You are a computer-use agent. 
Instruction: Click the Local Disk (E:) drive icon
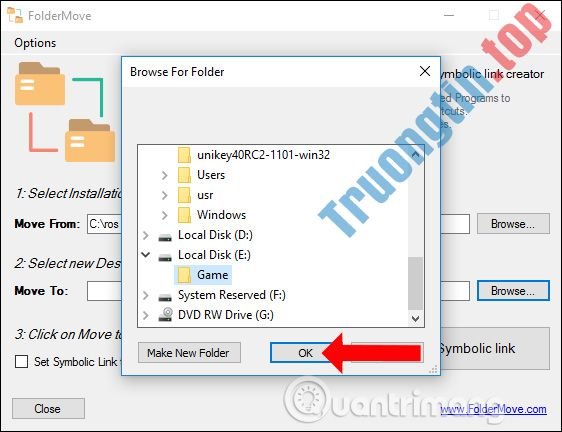(x=165, y=257)
